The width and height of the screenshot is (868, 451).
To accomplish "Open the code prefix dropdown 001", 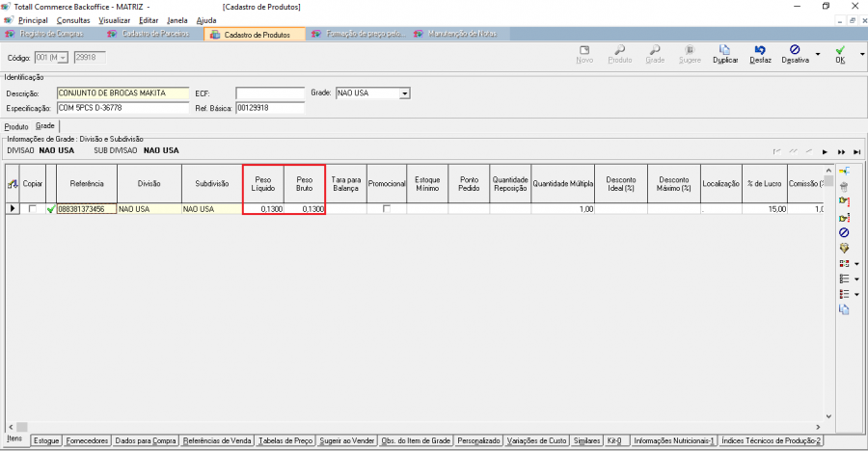I will pos(64,58).
